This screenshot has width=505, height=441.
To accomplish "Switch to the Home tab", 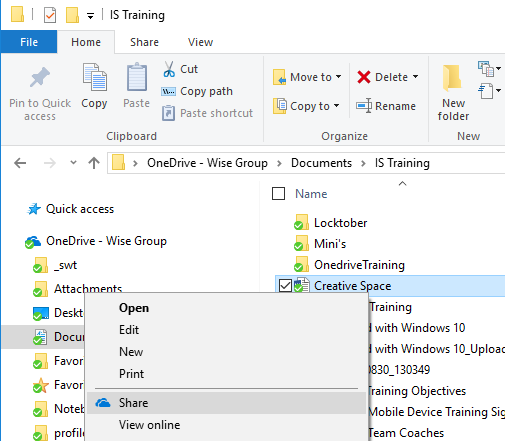I will pos(86,42).
